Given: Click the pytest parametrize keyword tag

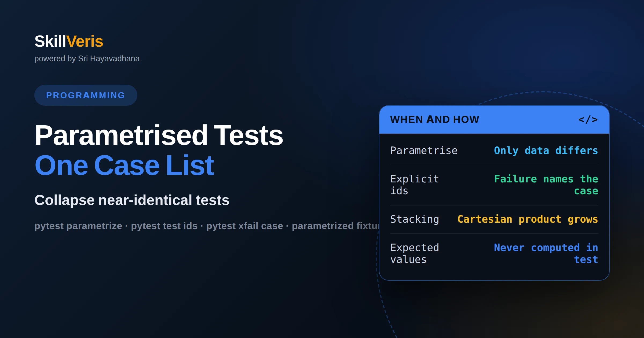Looking at the screenshot, I should click(x=78, y=226).
